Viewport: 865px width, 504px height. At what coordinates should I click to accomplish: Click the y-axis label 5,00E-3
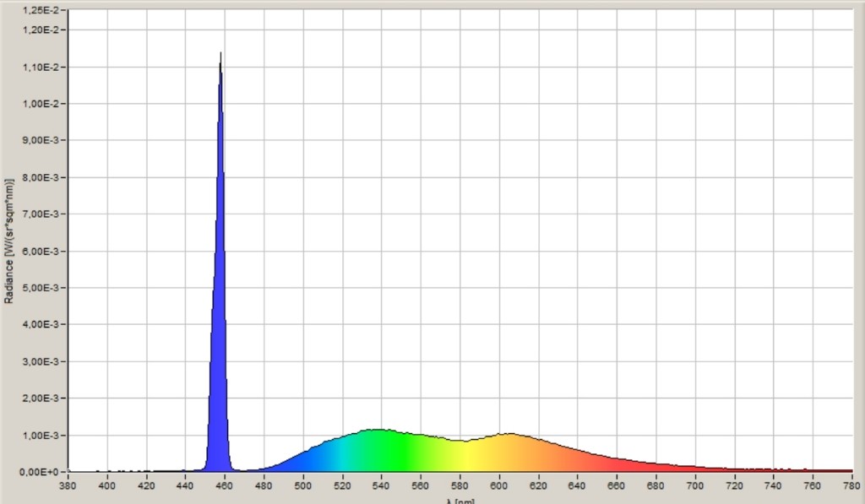click(44, 288)
